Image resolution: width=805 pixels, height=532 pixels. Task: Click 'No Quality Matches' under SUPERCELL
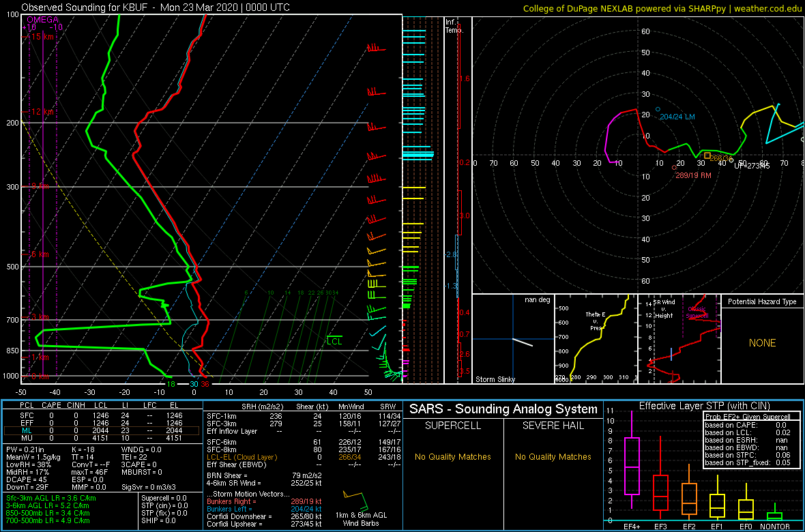[453, 456]
